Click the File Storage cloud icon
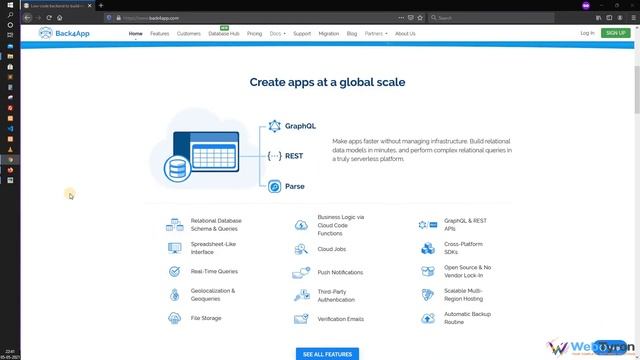 (x=175, y=318)
